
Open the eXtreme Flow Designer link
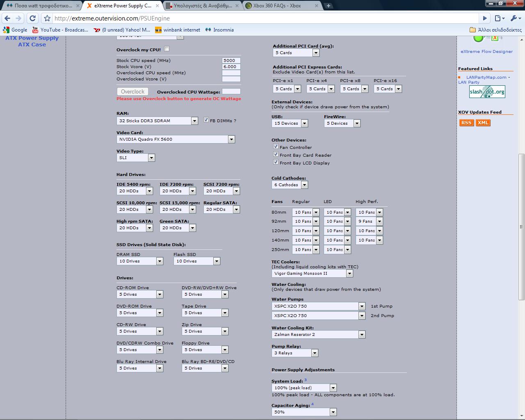click(x=486, y=52)
